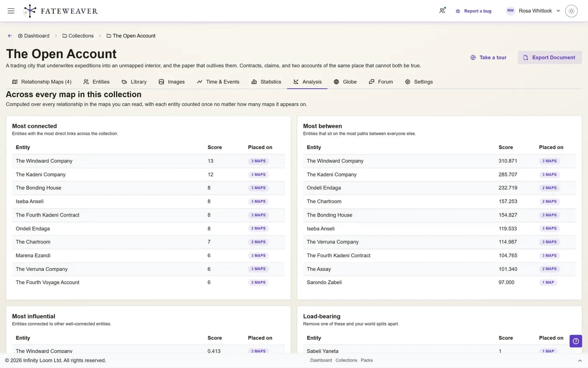Image resolution: width=588 pixels, height=368 pixels.
Task: Click the 1 MAP badge for Sarondo Zabeli
Action: (548, 283)
